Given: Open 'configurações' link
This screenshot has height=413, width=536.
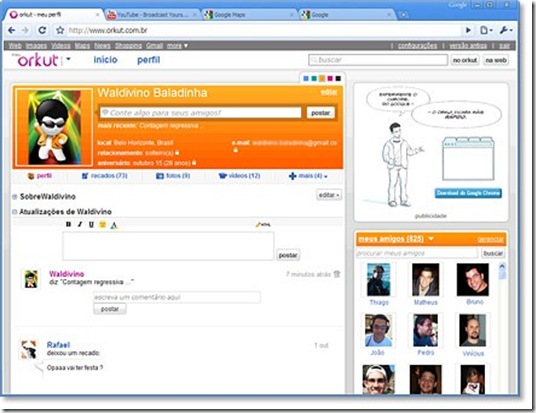Looking at the screenshot, I should [x=417, y=45].
